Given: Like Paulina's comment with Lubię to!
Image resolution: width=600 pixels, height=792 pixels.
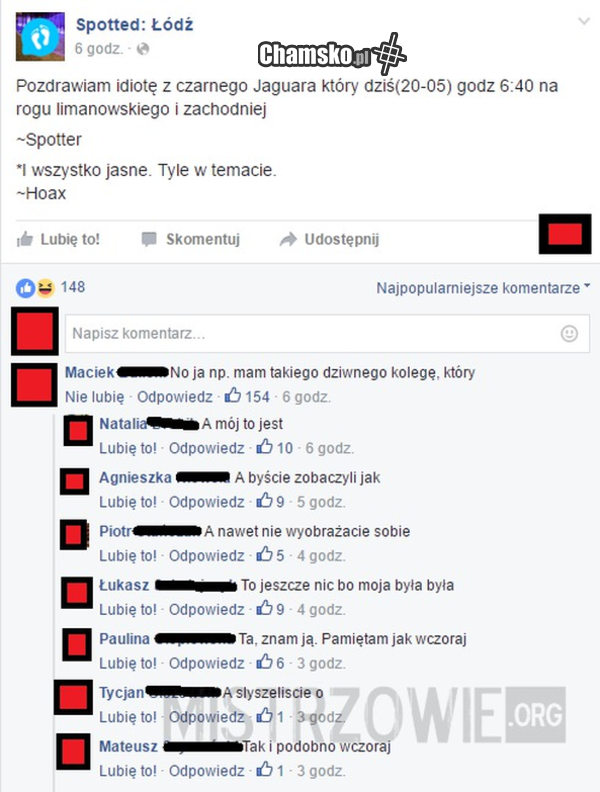Looking at the screenshot, I should tap(128, 663).
